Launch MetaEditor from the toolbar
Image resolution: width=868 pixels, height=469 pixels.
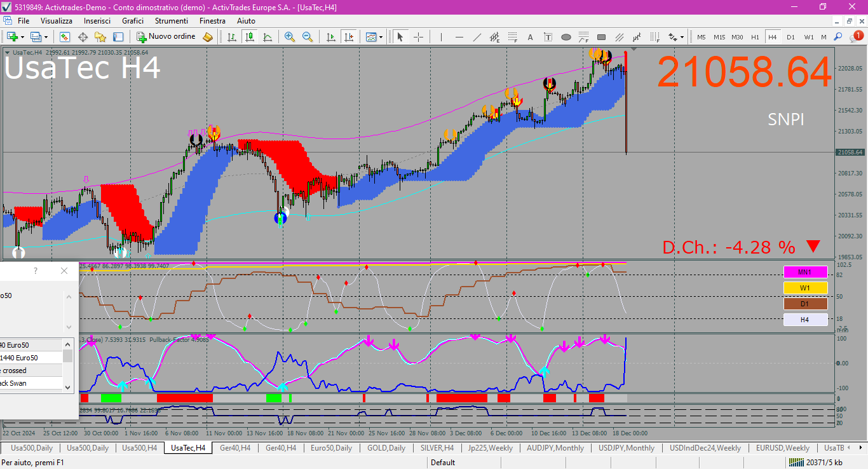208,37
